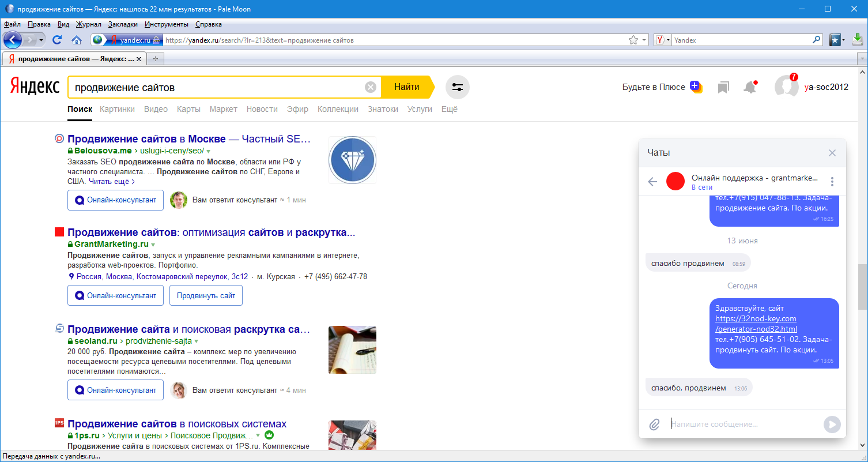Click 'Читать ещё' in the Belousova result
This screenshot has width=868, height=462.
pyautogui.click(x=111, y=181)
